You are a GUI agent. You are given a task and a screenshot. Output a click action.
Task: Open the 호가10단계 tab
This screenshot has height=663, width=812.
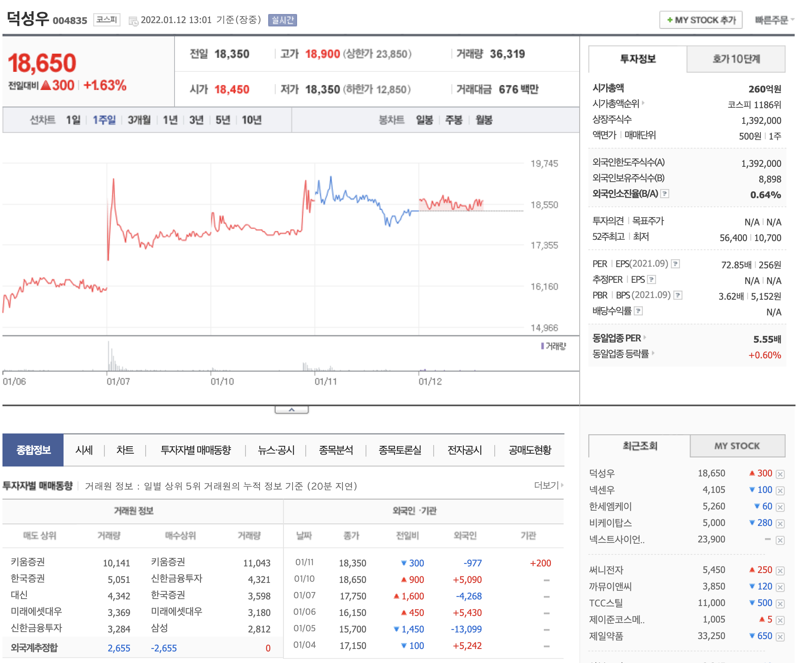click(736, 59)
